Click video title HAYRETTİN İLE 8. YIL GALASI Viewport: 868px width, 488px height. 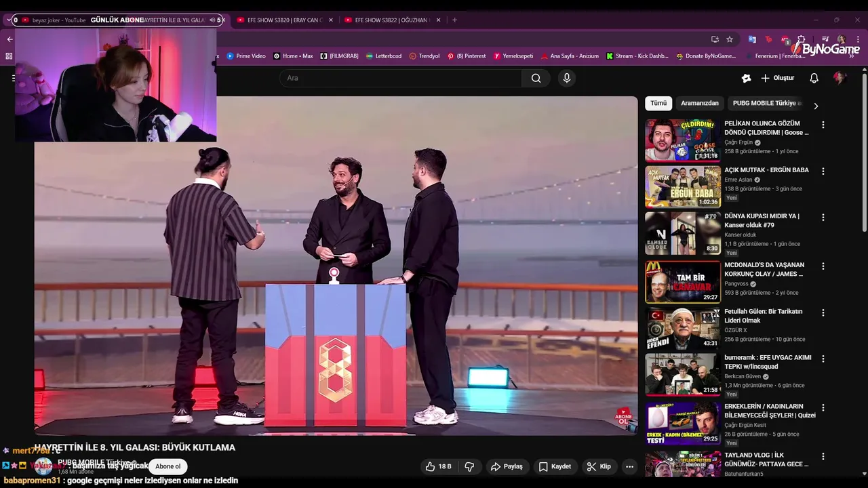[135, 447]
